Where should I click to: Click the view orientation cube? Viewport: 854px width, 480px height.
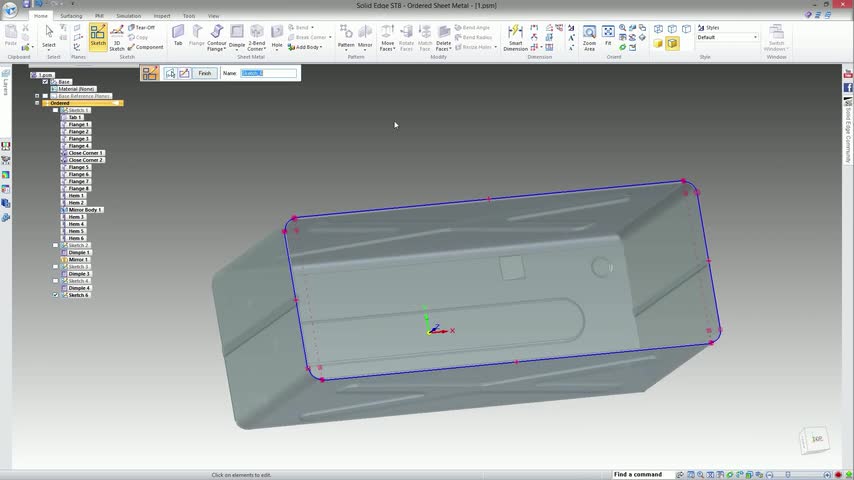[x=815, y=439]
